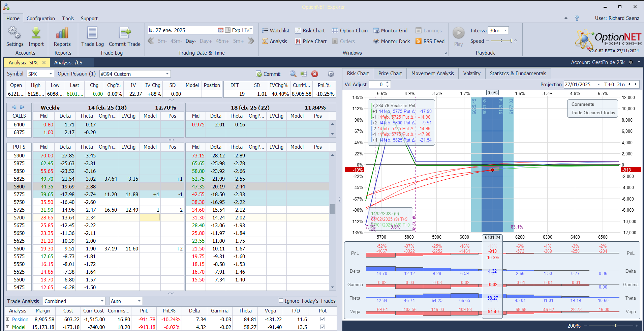Viewport: 644px width, 331px height.
Task: Click the T+0 projection button
Action: 609,85
